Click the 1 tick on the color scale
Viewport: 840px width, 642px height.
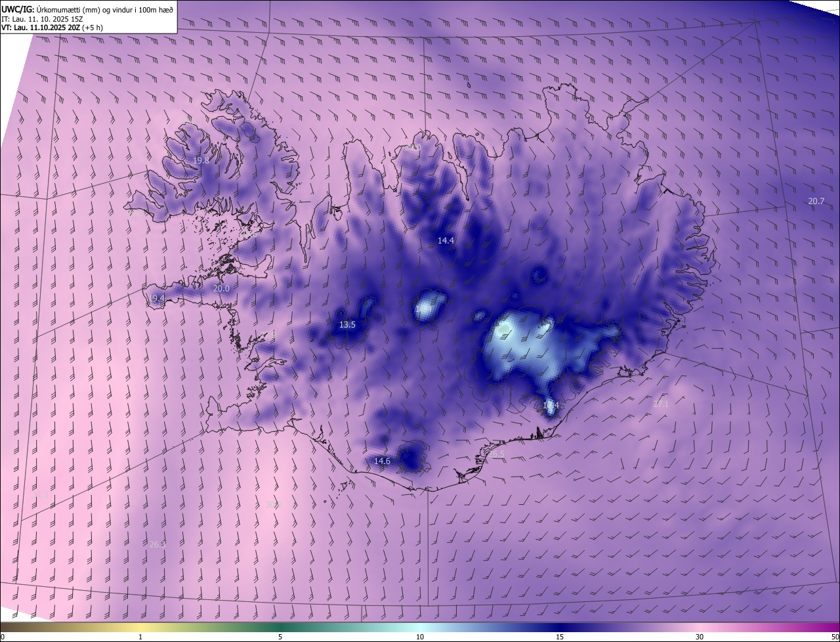coord(140,637)
